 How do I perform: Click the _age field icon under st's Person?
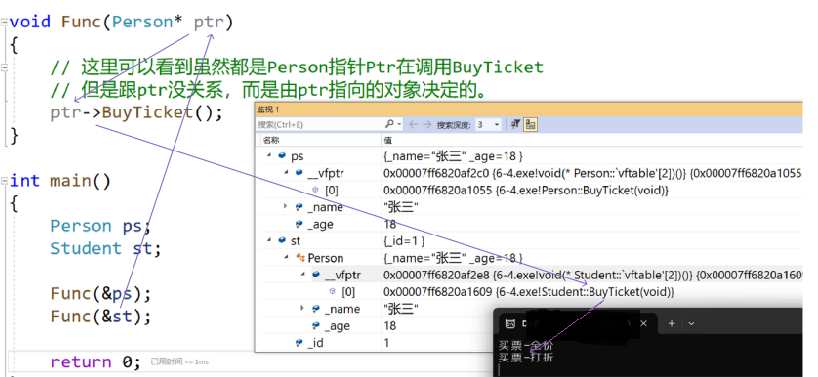(316, 325)
